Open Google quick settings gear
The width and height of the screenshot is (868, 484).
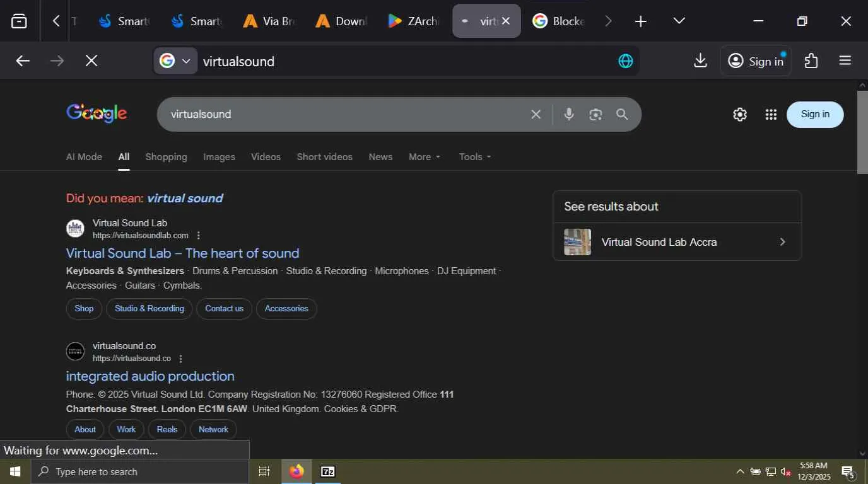(740, 114)
